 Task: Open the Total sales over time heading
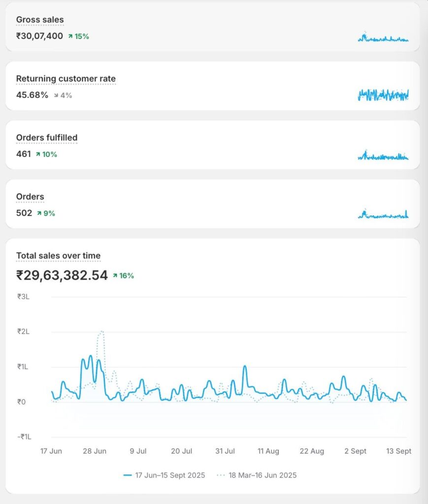[x=58, y=256]
